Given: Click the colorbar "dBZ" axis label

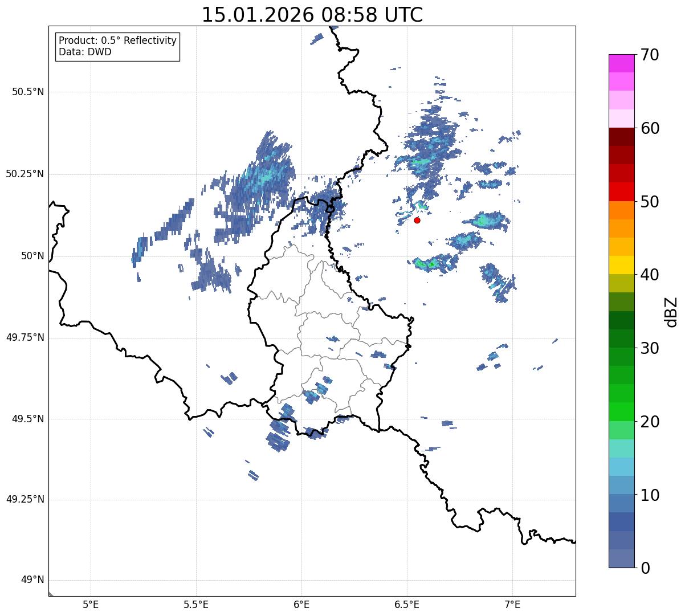Looking at the screenshot, I should (x=671, y=312).
